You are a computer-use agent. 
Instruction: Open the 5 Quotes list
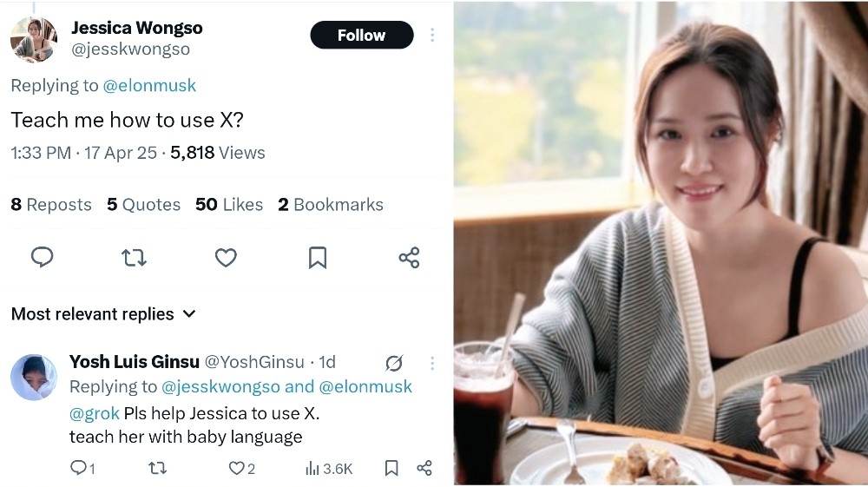tap(143, 205)
